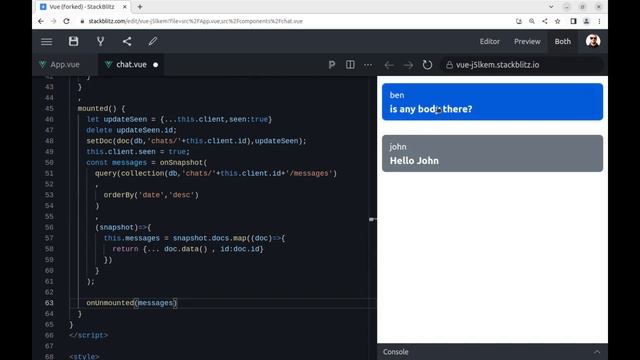The width and height of the screenshot is (640, 360).
Task: Select the chat.vue editor tab
Action: [x=131, y=64]
